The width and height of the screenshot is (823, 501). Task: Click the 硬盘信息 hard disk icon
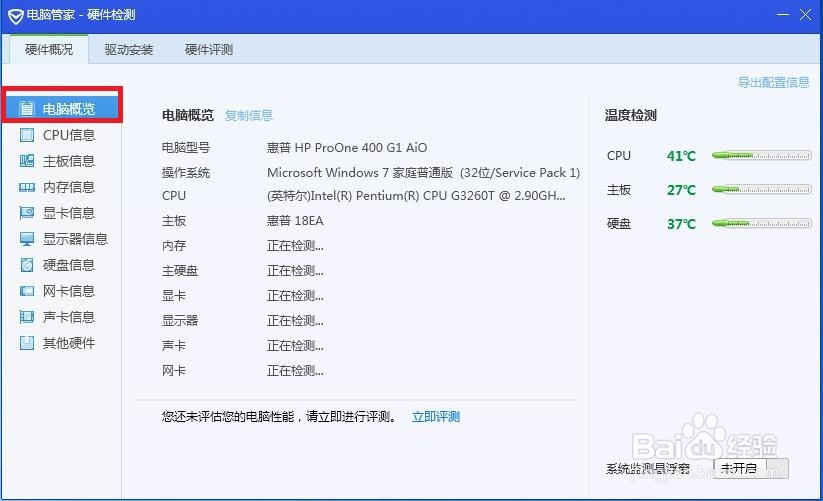click(x=27, y=265)
